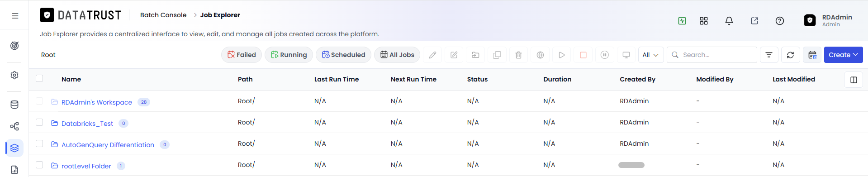The width and height of the screenshot is (868, 177).
Task: Open the notifications bell
Action: [729, 21]
